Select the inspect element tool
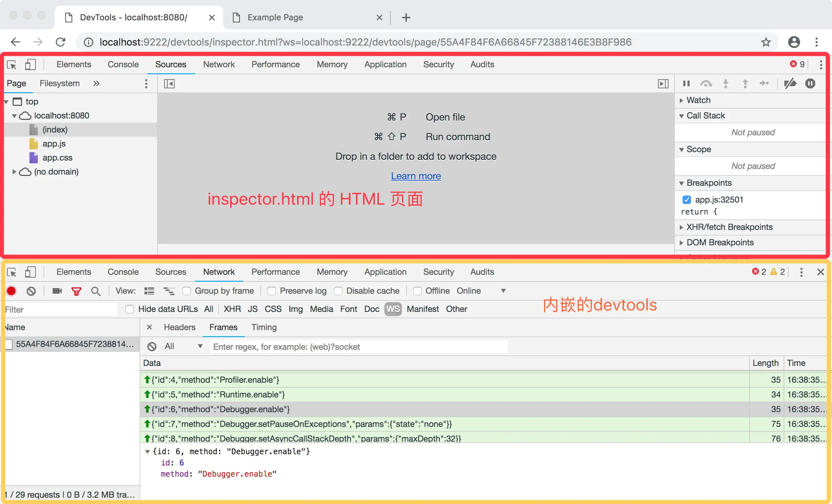This screenshot has width=832, height=504. [11, 65]
